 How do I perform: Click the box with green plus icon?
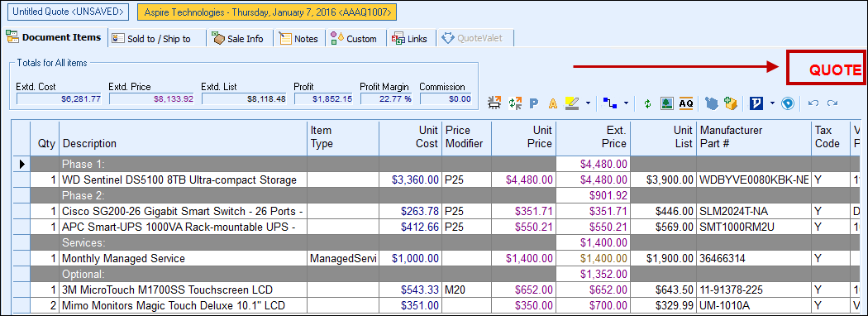(x=732, y=103)
